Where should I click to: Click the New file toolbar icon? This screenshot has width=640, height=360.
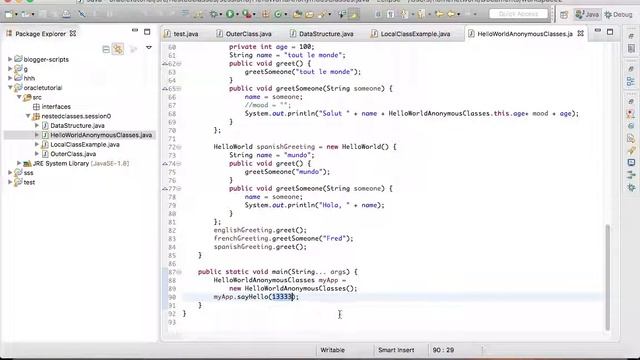(9, 15)
